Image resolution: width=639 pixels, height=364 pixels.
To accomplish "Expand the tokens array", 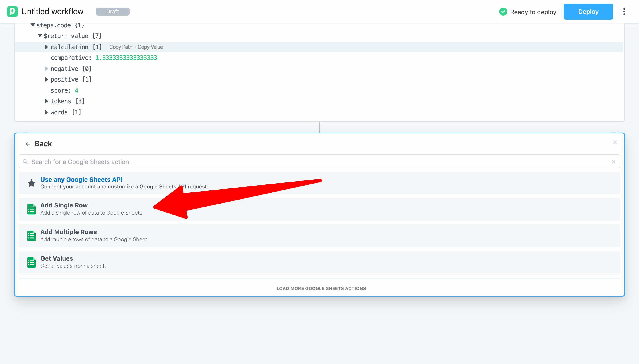I will click(x=47, y=101).
